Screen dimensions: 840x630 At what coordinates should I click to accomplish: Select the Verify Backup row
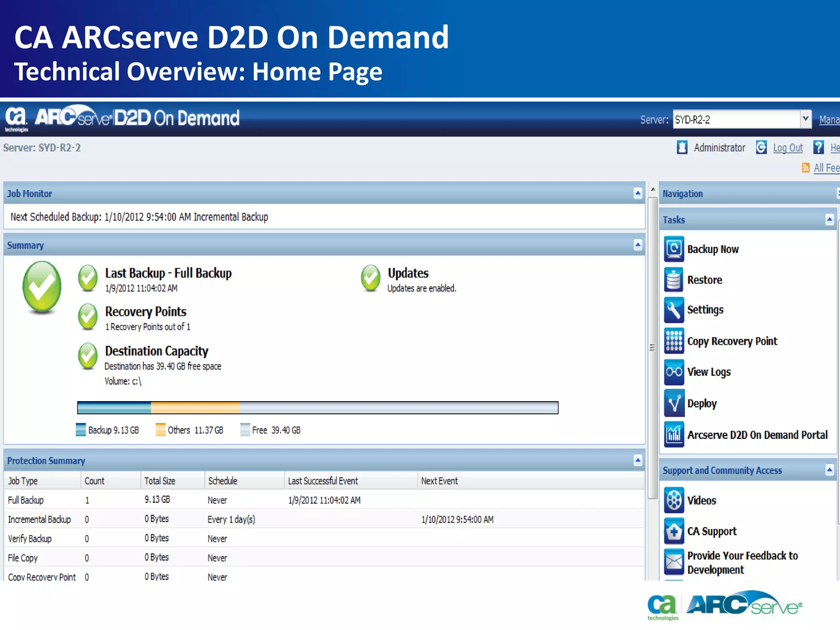click(x=324, y=539)
